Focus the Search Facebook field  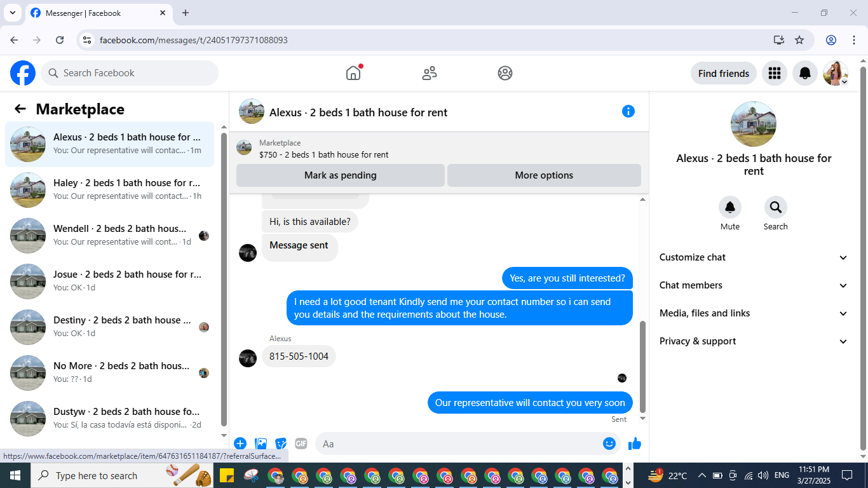pyautogui.click(x=130, y=73)
